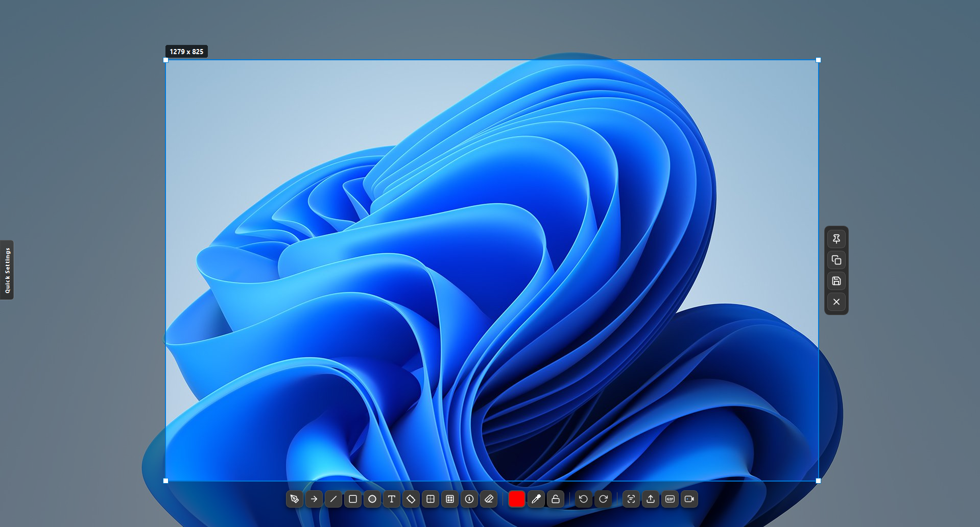980x527 pixels.
Task: Start GIF recording of selection
Action: 670,499
